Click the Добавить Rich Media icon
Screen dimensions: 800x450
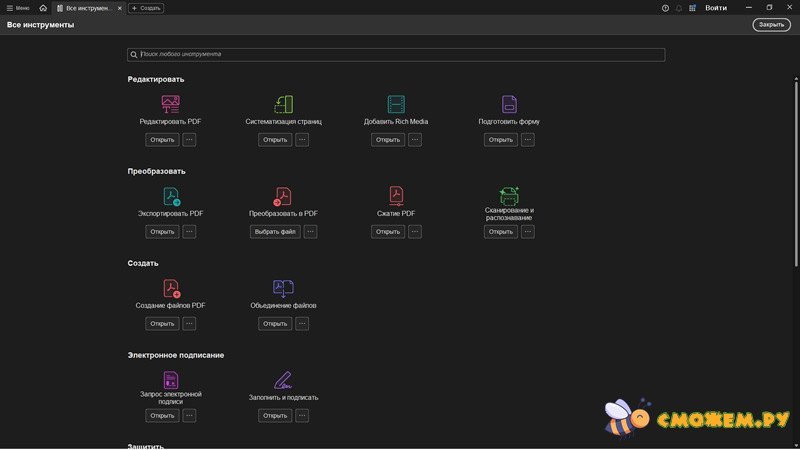click(x=396, y=104)
